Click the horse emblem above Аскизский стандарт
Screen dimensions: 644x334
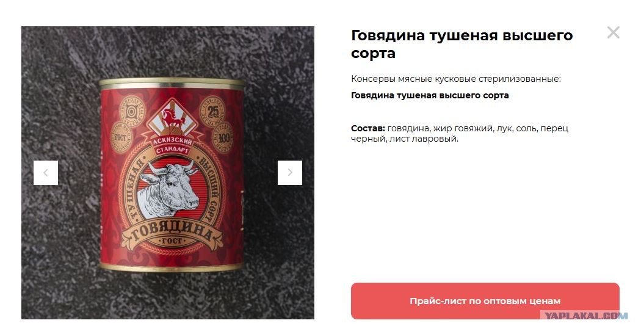click(173, 118)
